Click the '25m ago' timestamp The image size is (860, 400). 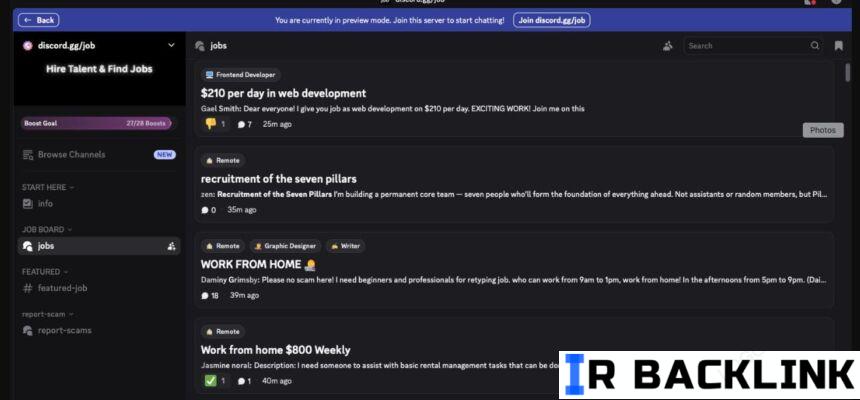click(x=277, y=125)
